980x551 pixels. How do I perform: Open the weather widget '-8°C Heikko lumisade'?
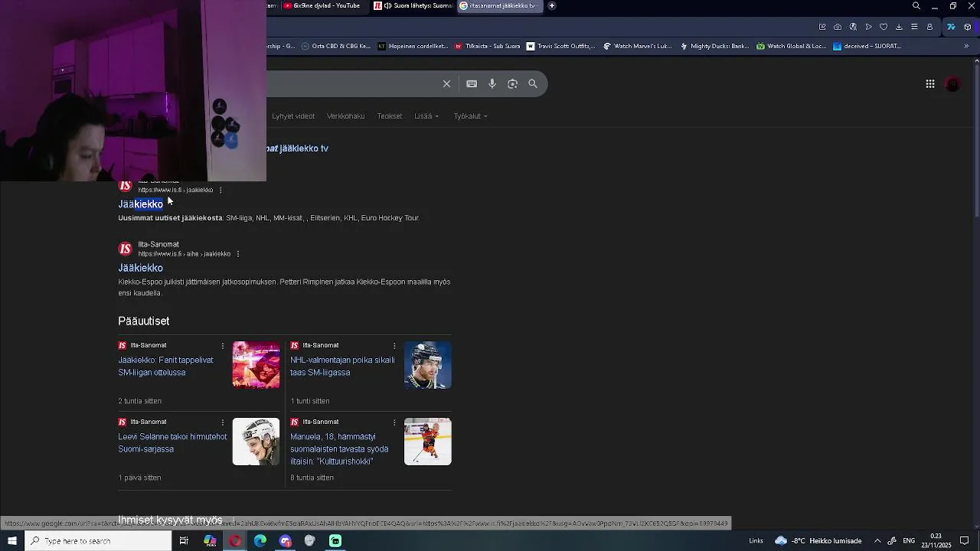click(818, 541)
